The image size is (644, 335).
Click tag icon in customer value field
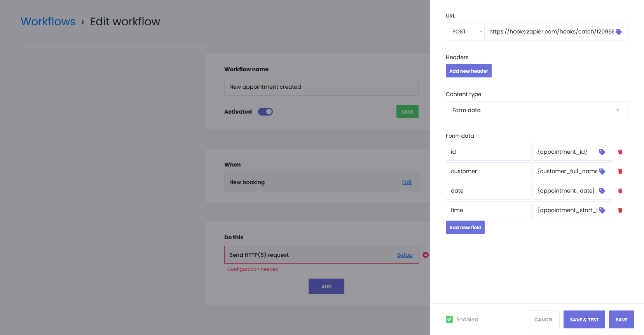tap(602, 172)
